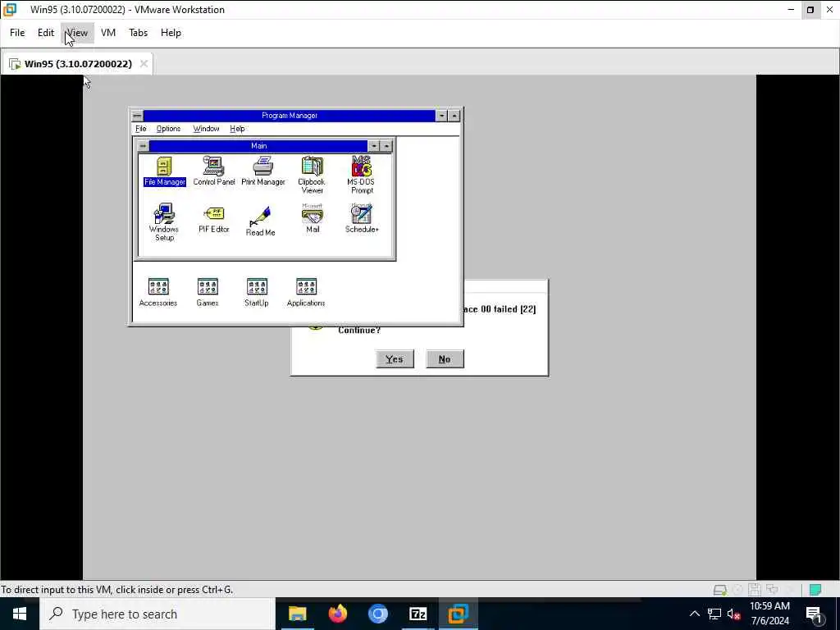Select the Win95 (3.10.07200022) VM tab
Image resolution: width=840 pixels, height=630 pixels.
point(78,64)
